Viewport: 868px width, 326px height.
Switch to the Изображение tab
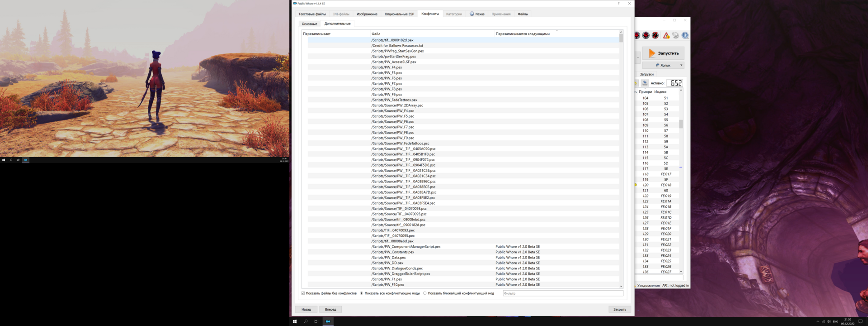pyautogui.click(x=367, y=14)
